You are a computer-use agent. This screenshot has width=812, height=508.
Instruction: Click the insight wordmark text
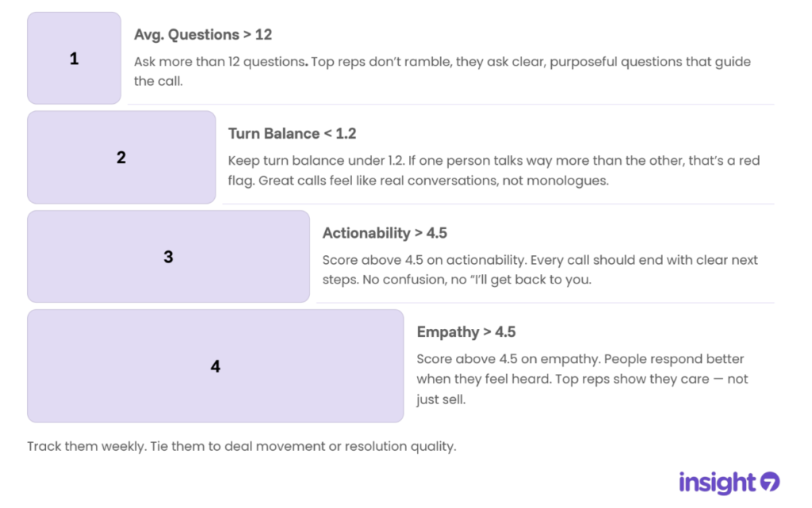pos(717,483)
